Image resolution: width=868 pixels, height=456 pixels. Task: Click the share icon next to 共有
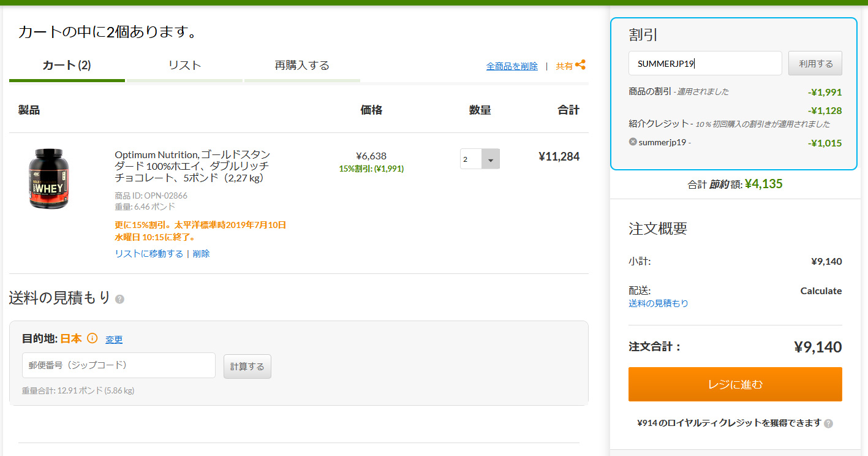(x=580, y=65)
